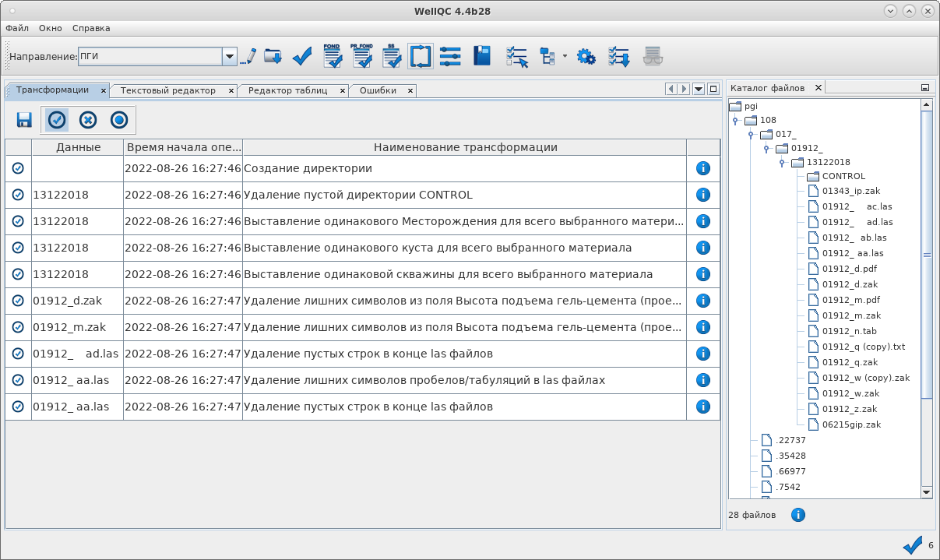Open the Файл menu
Viewport: 940px width, 560px height.
point(17,28)
